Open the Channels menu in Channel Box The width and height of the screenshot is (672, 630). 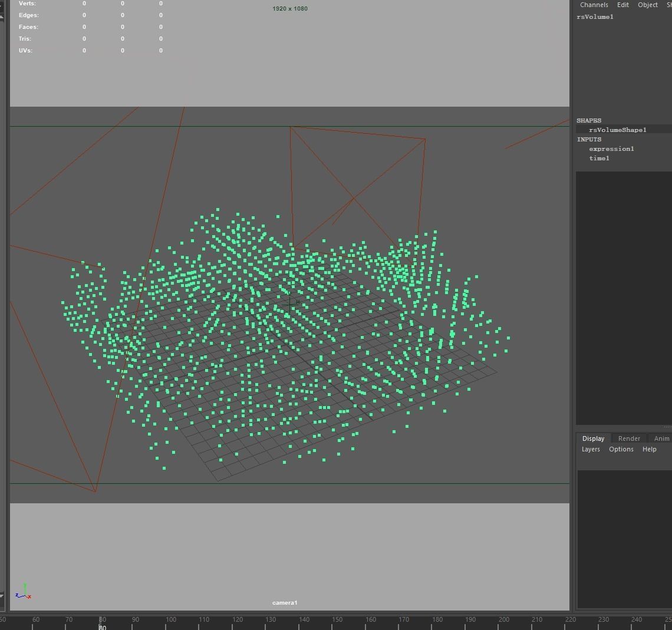click(594, 5)
